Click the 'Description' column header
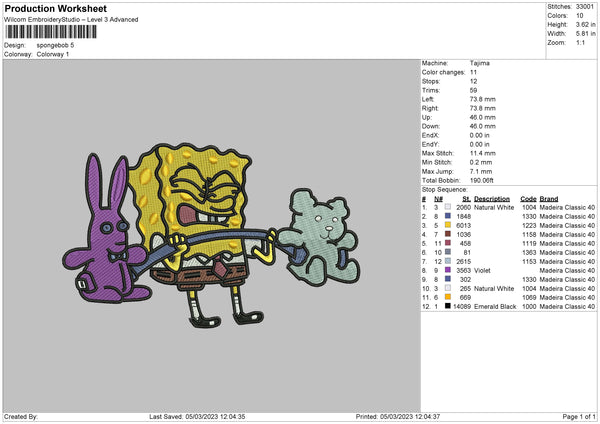Image resolution: width=600 pixels, height=424 pixels. pyautogui.click(x=492, y=199)
